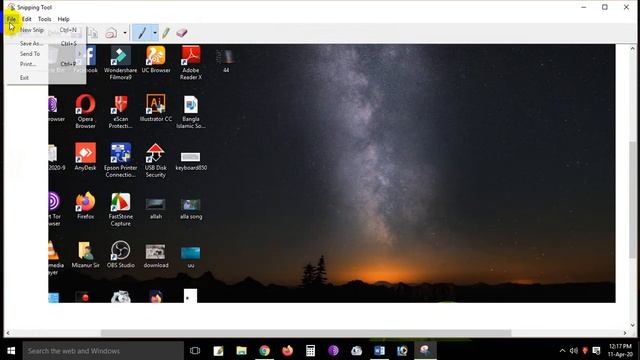This screenshot has height=360, width=640.
Task: Open the Pen options dropdown arrow
Action: coord(155,33)
